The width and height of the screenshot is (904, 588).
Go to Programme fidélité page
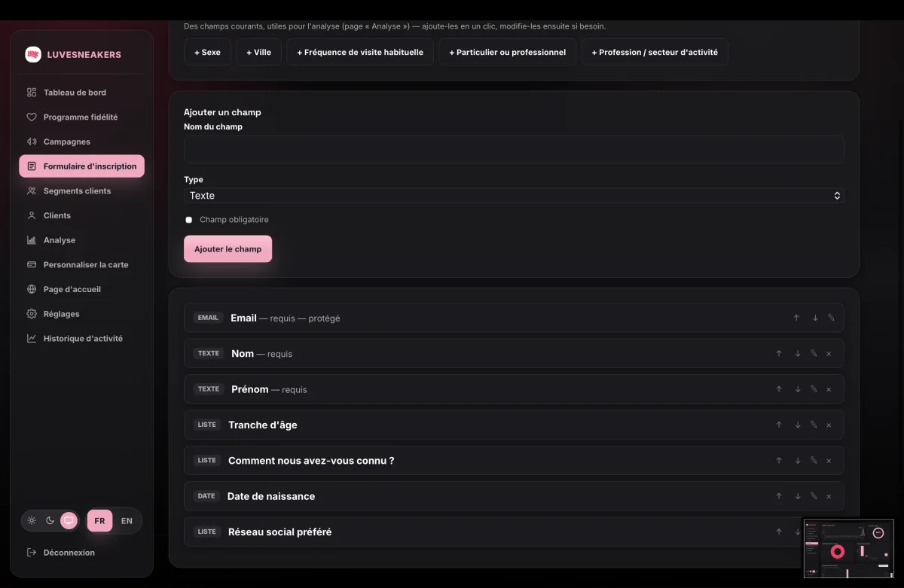pyautogui.click(x=81, y=117)
